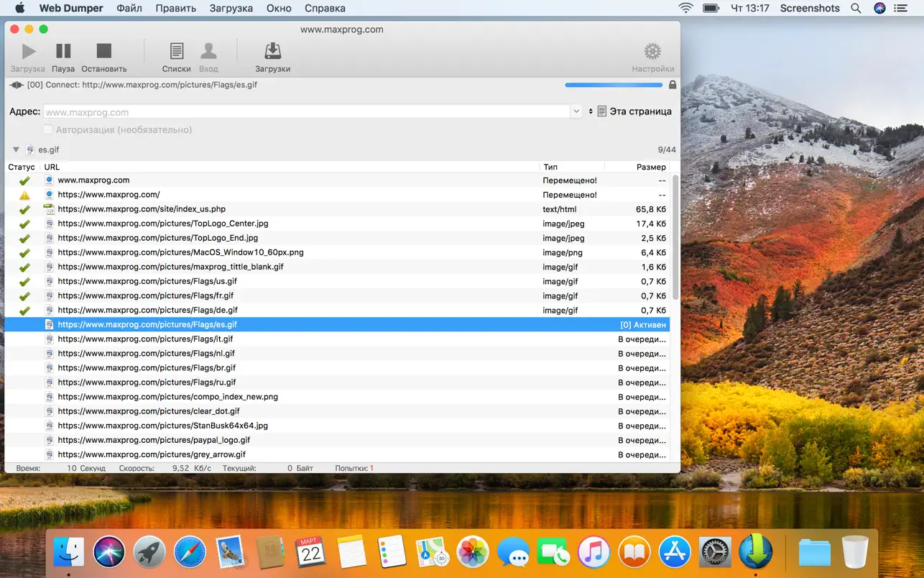Screen dimensions: 924x578
Task: Open the Lists (Списки) toolbar icon
Action: [x=176, y=52]
